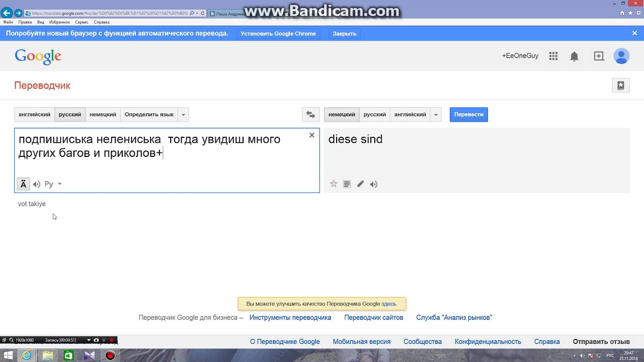Screen dimensions: 644x362
Task: Follow the здесь link in yellow notice
Action: pos(389,304)
